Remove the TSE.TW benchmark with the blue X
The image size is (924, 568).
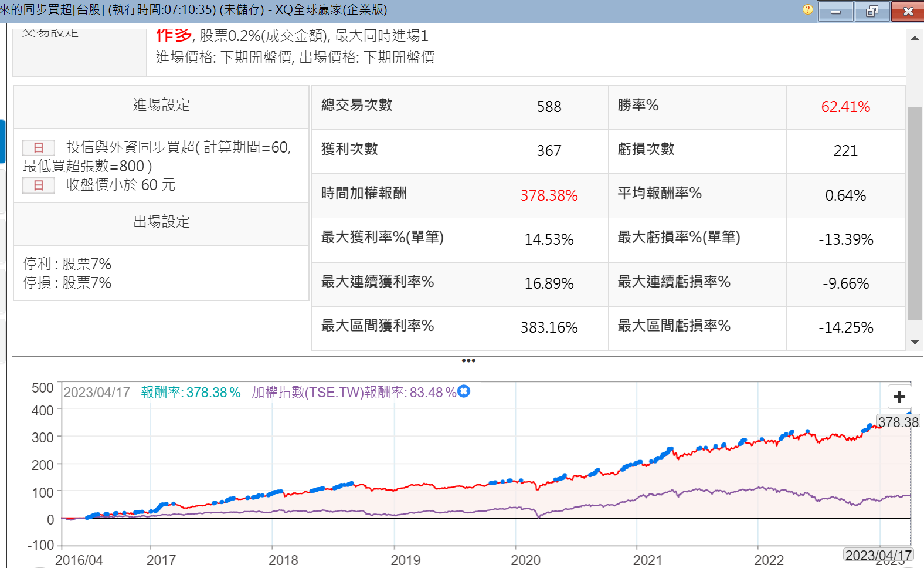[x=464, y=391]
